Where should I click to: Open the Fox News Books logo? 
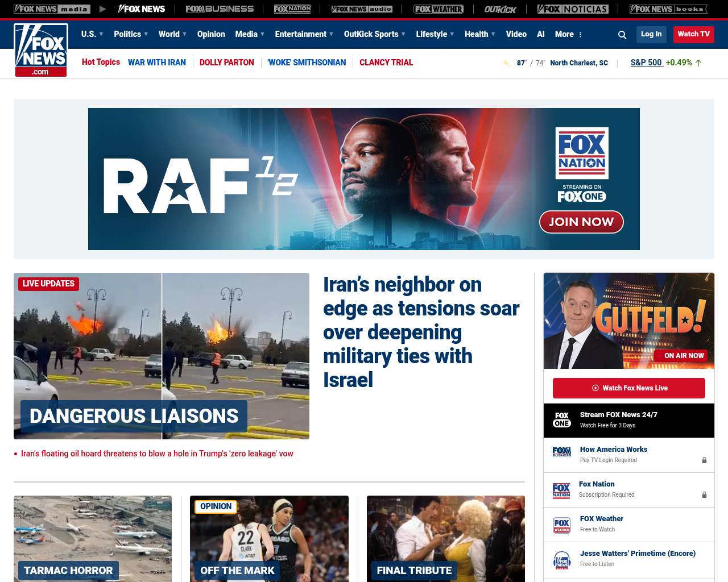pyautogui.click(x=668, y=9)
